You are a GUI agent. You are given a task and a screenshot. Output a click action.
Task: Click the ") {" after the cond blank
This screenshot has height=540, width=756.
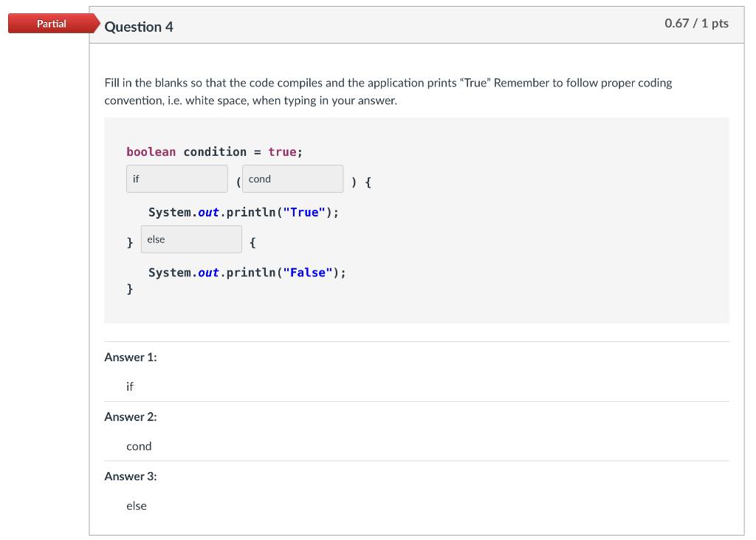tap(361, 182)
